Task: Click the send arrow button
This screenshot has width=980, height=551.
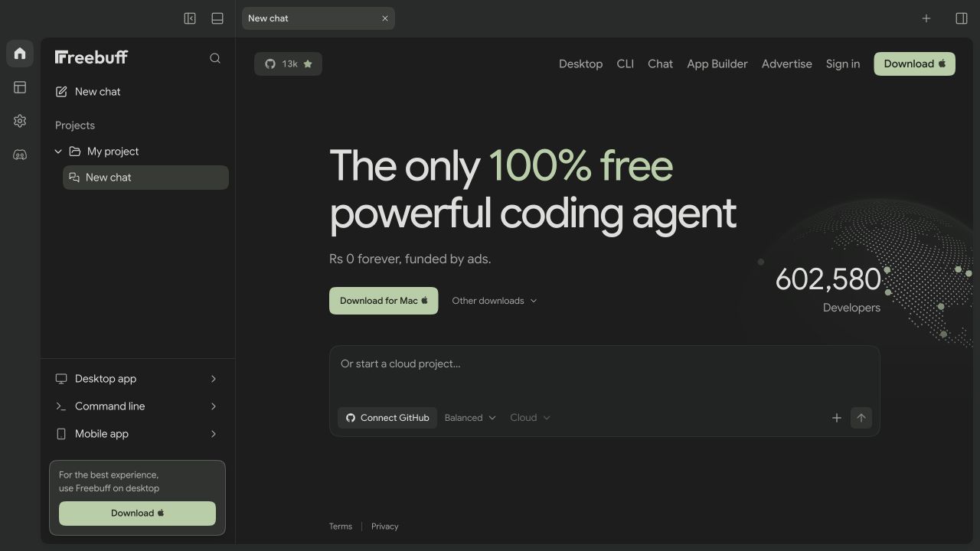Action: 861,418
